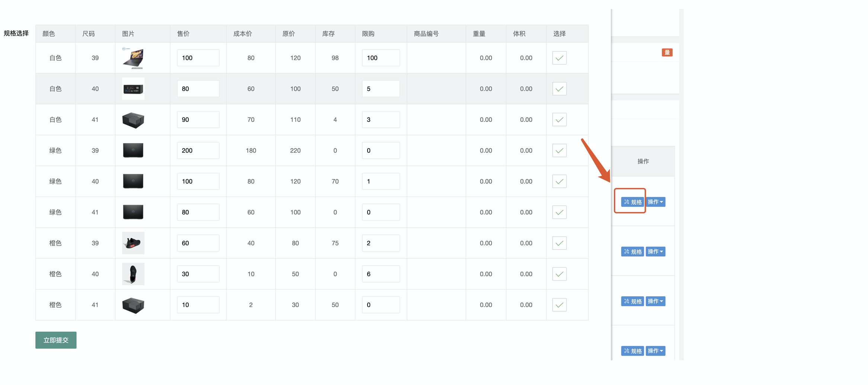This screenshot has width=868, height=385.
Task: Toggle the checkbox for 绿色 size 41
Action: coord(559,212)
